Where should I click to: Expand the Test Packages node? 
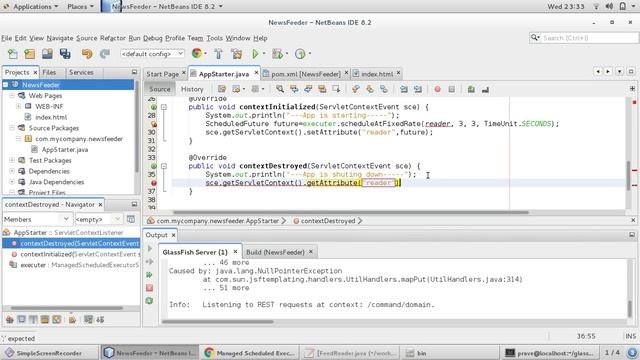tap(12, 160)
